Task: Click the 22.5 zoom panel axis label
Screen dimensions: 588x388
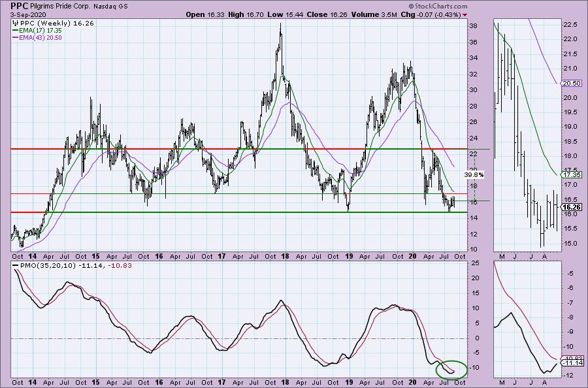Action: click(570, 25)
